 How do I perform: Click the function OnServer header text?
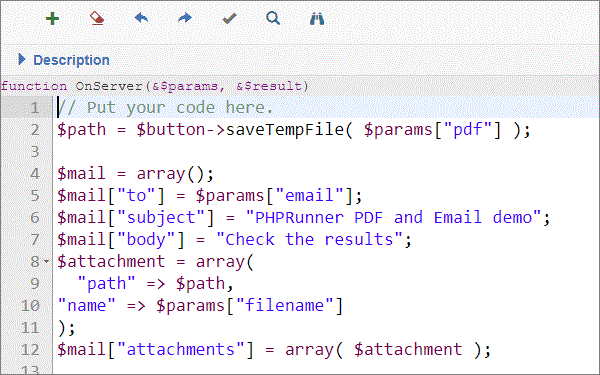(155, 86)
